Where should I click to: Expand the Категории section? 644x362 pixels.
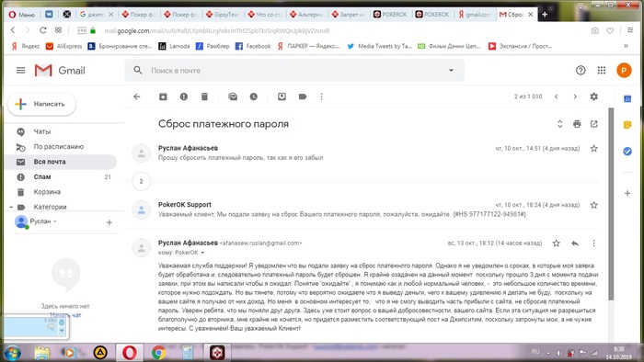coord(11,207)
